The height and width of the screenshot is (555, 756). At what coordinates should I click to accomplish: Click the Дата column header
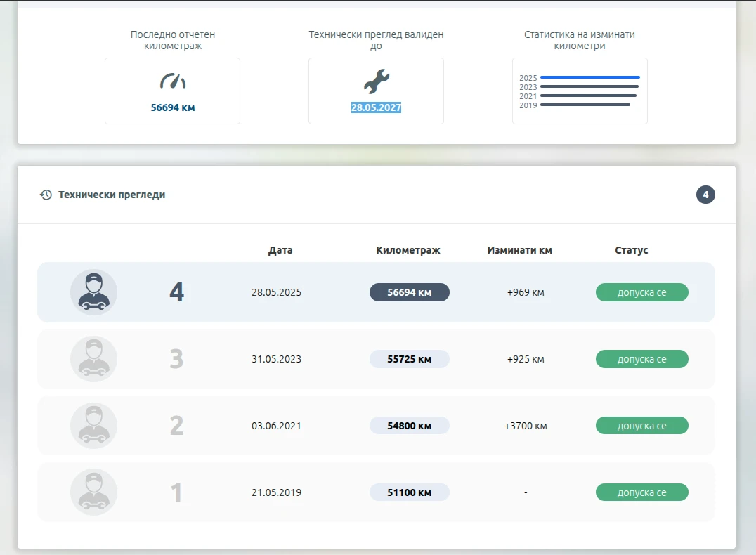click(280, 250)
